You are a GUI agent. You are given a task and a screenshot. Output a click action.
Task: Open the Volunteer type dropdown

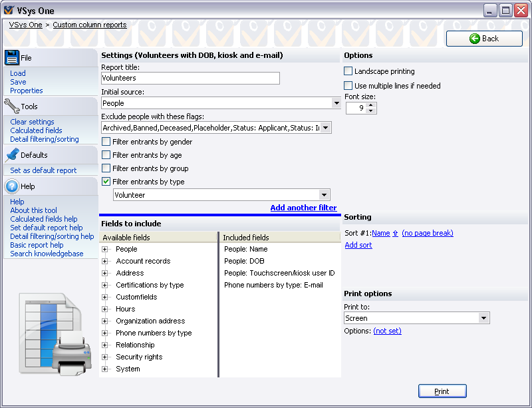324,195
